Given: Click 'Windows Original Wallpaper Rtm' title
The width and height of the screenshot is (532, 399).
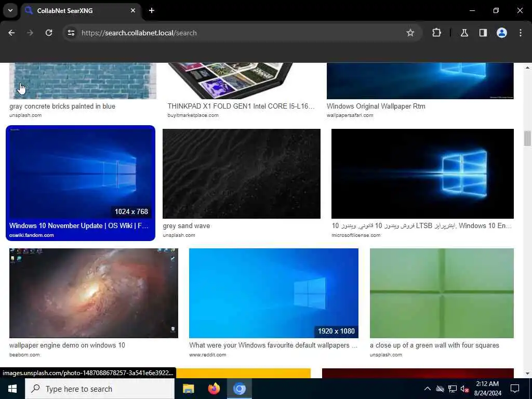Looking at the screenshot, I should pos(376,106).
